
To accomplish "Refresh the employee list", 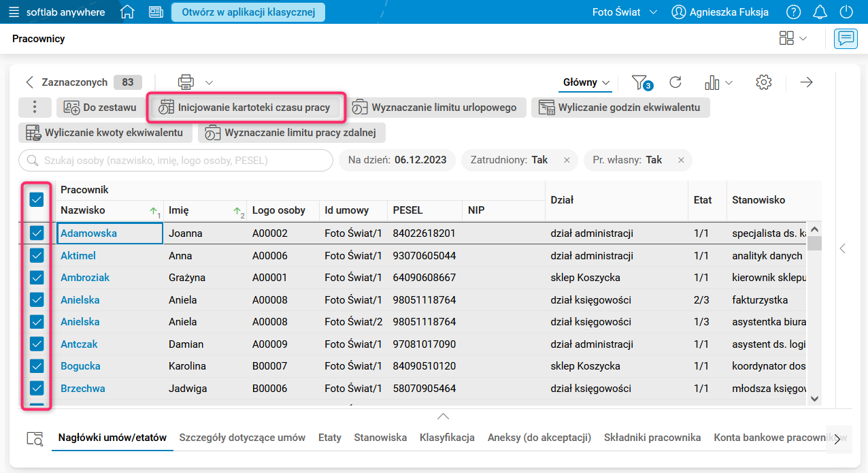I will click(675, 82).
